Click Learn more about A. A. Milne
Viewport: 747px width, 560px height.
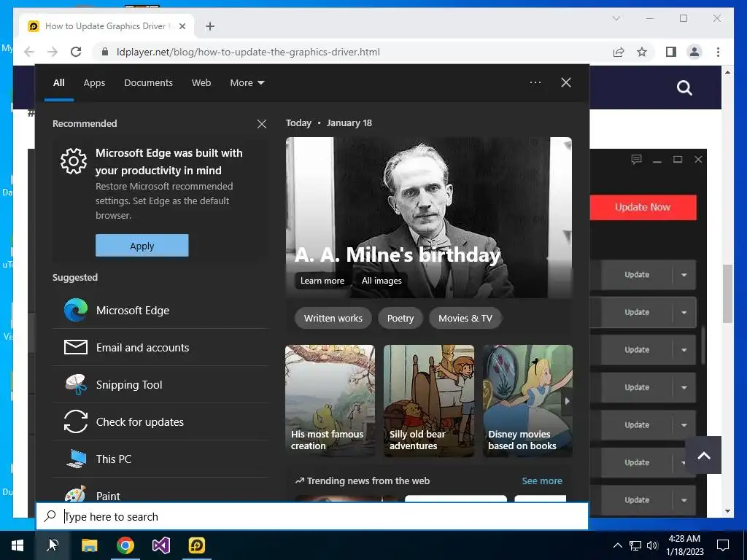point(322,281)
